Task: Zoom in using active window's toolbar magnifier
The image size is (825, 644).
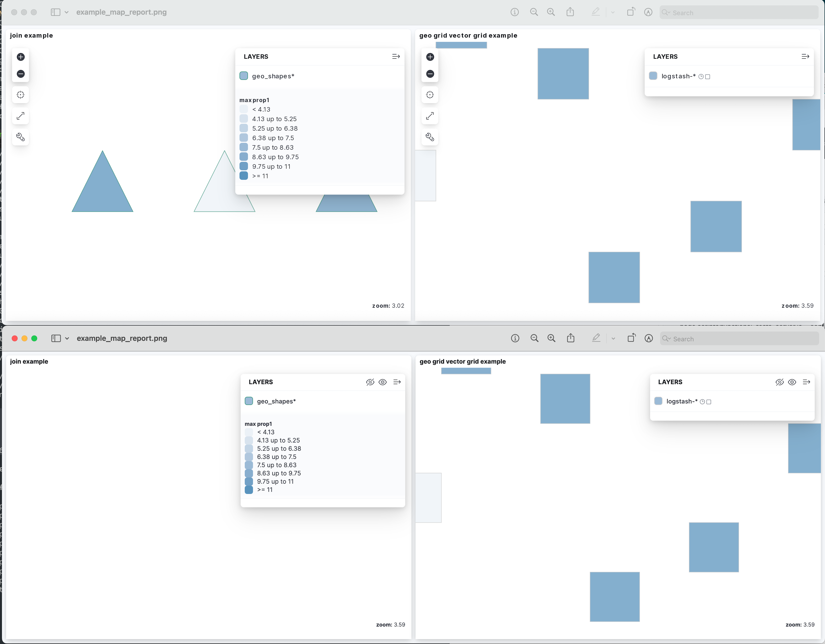Action: [x=551, y=338]
